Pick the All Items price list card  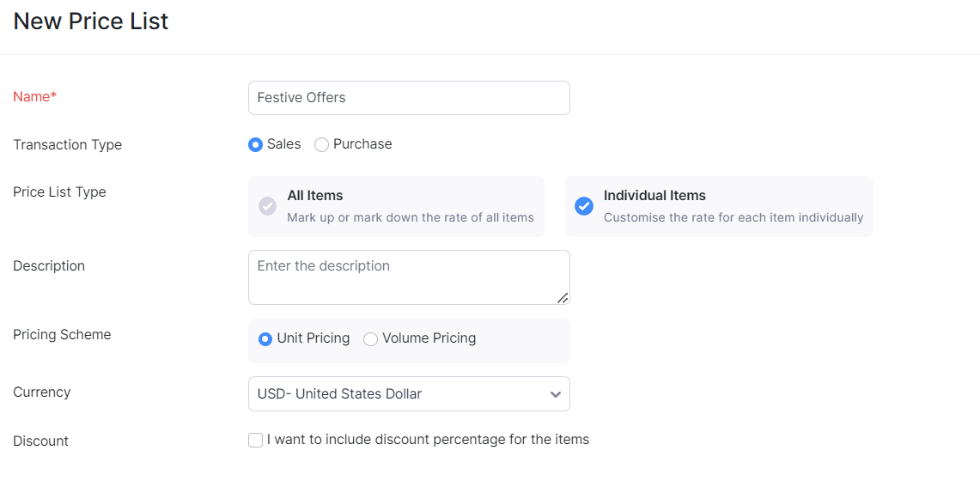pyautogui.click(x=396, y=206)
